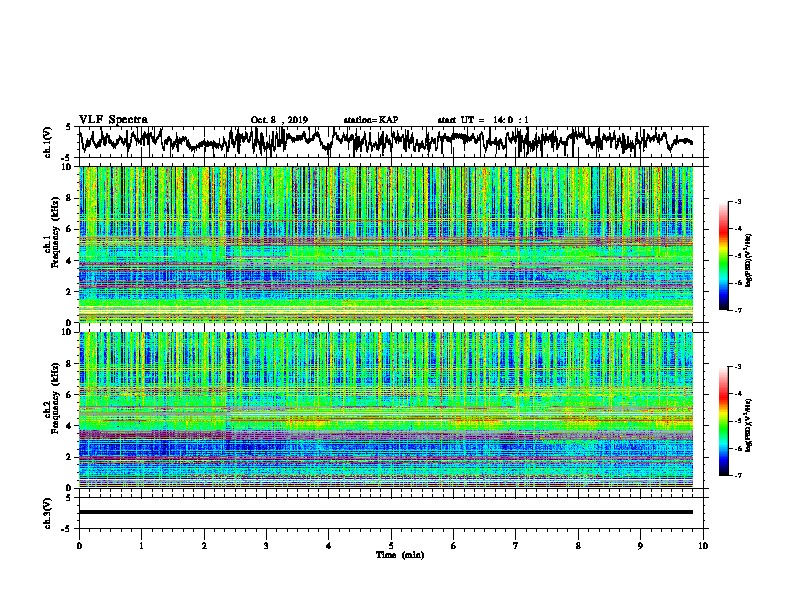
Task: Click the "6" tick on the time axis
Action: tap(454, 546)
